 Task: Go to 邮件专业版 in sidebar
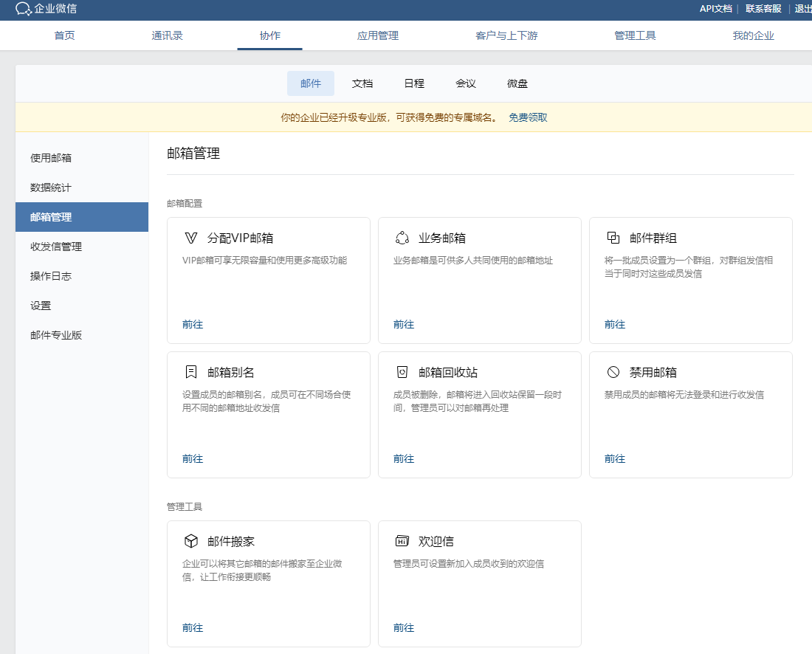pyautogui.click(x=56, y=335)
